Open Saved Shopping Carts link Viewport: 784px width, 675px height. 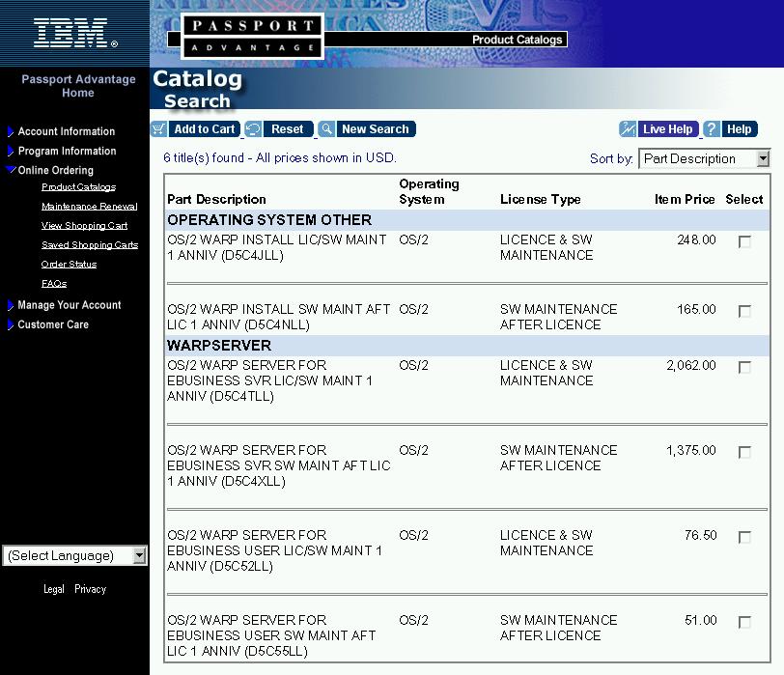tap(90, 245)
